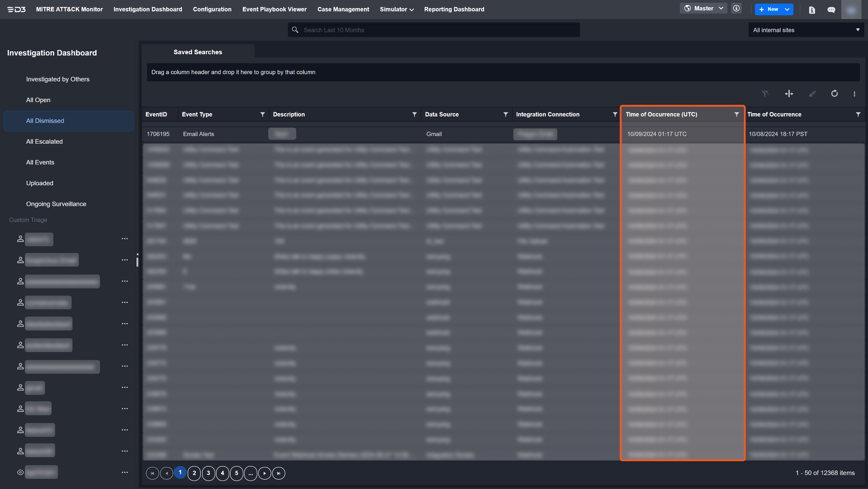868x489 pixels.
Task: Click the D3 logo icon
Action: click(17, 9)
